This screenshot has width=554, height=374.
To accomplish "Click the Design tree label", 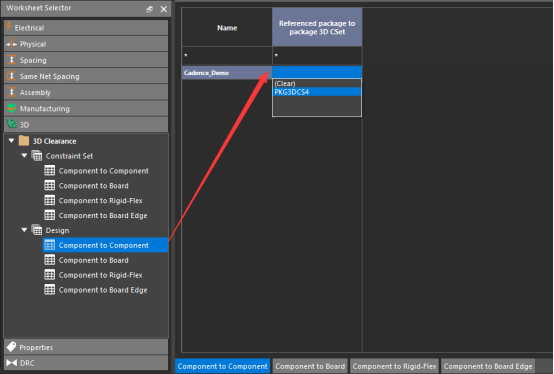I will (x=57, y=230).
